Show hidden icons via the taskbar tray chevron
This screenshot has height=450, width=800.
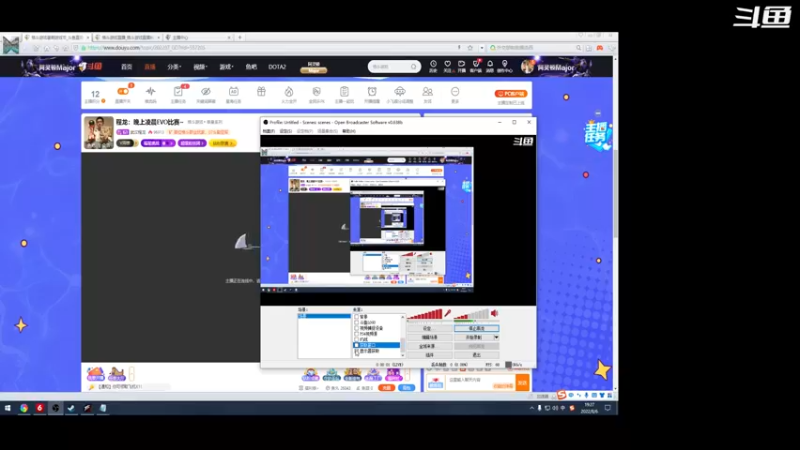532,408
